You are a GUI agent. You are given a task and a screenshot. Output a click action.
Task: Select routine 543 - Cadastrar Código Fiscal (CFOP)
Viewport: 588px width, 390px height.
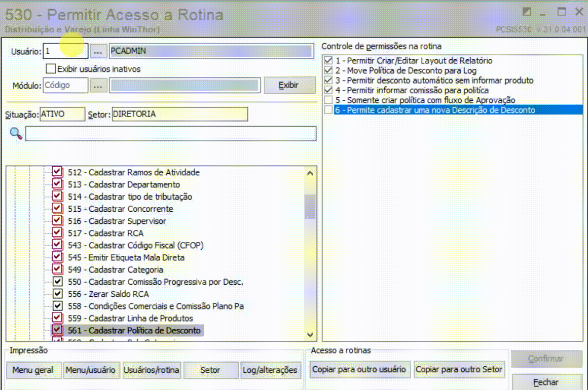pyautogui.click(x=136, y=245)
